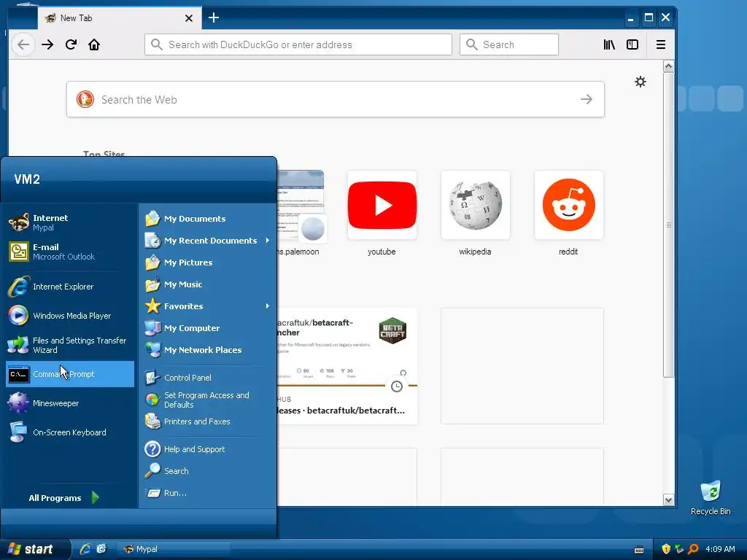Image resolution: width=747 pixels, height=560 pixels.
Task: Open E-mail Microsoft Outlook entry
Action: (69, 252)
